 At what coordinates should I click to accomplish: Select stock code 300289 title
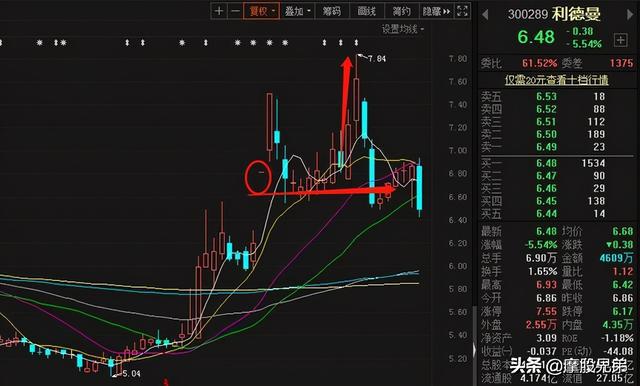[528, 15]
